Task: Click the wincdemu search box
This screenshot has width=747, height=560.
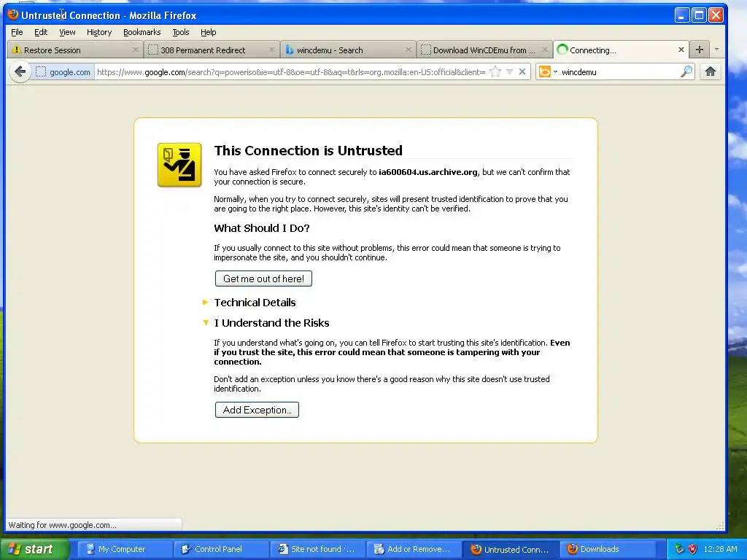Action: tap(619, 72)
